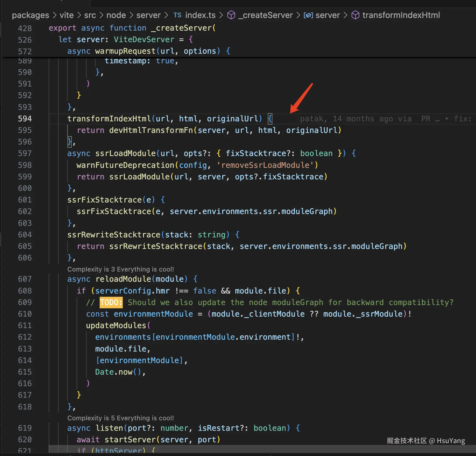Open the src breadcrumb folder

click(x=90, y=15)
